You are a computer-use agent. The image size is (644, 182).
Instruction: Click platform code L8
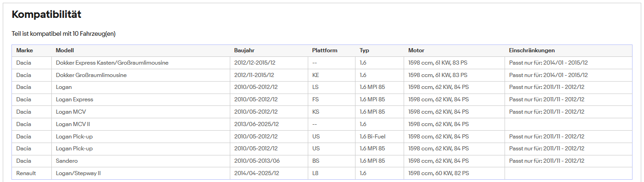[315, 173]
